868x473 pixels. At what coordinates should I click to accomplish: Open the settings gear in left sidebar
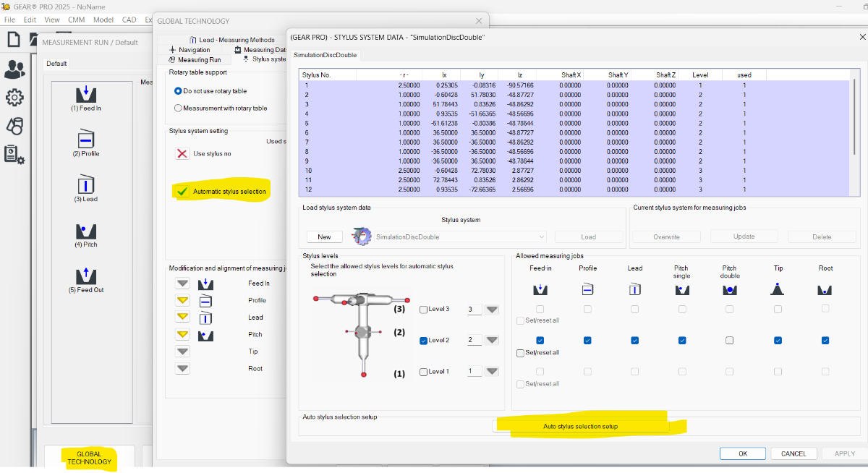point(14,97)
